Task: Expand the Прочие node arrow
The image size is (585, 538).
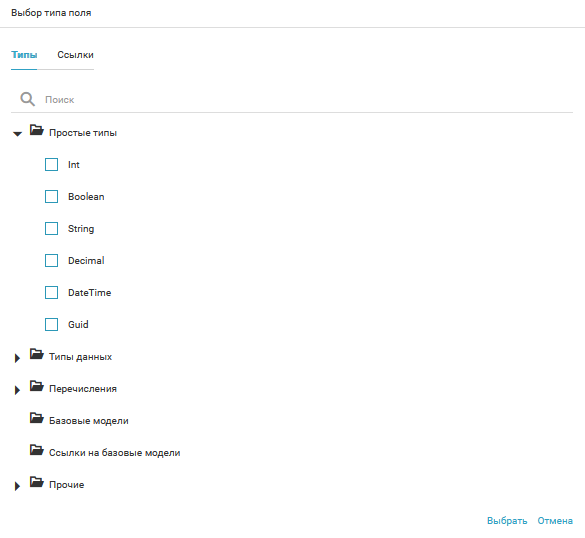Action: click(17, 486)
